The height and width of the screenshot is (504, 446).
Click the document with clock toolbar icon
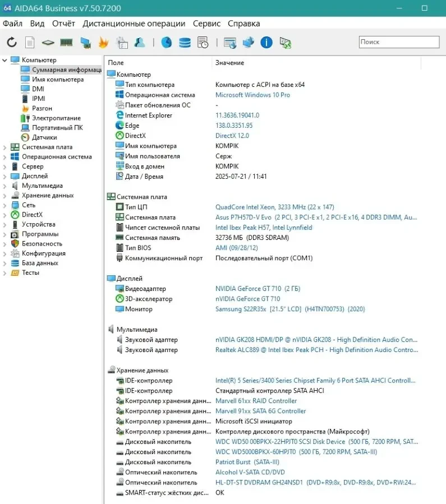pos(203,42)
